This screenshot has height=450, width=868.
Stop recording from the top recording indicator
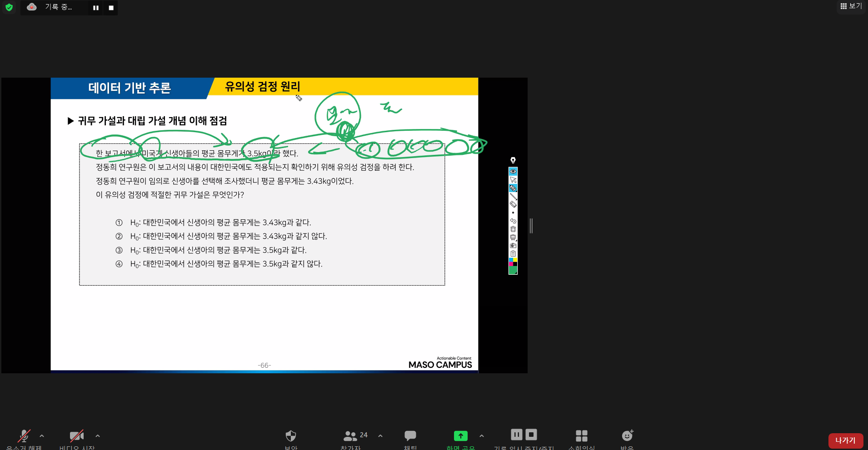pyautogui.click(x=111, y=8)
